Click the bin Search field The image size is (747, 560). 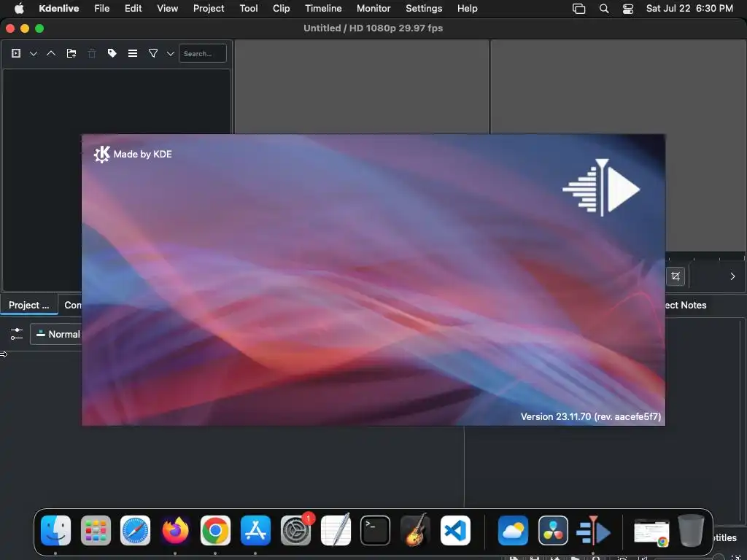tap(203, 53)
